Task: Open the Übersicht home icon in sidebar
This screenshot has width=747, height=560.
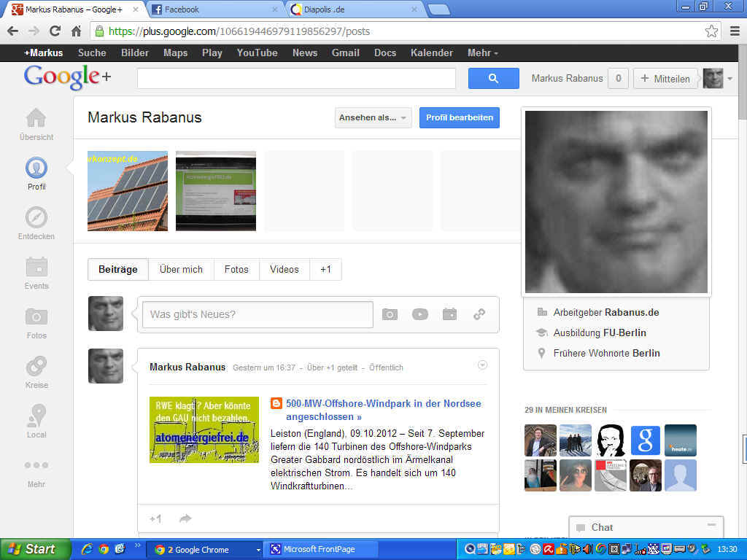Action: click(x=36, y=118)
